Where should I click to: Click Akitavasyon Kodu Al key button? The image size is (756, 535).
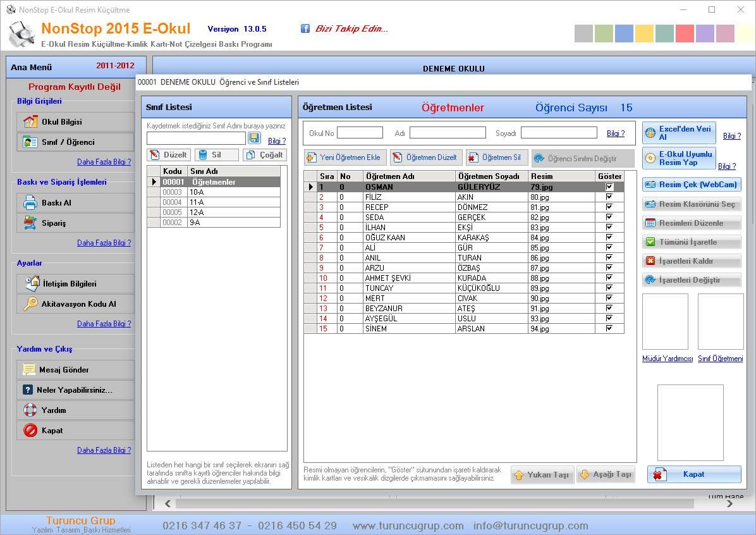click(x=76, y=304)
